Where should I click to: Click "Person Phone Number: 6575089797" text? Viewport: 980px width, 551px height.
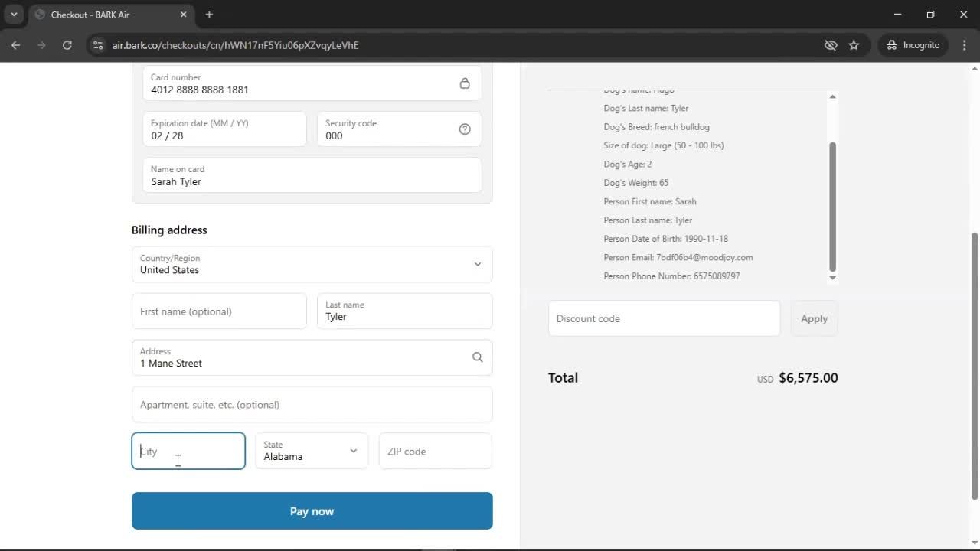point(671,276)
